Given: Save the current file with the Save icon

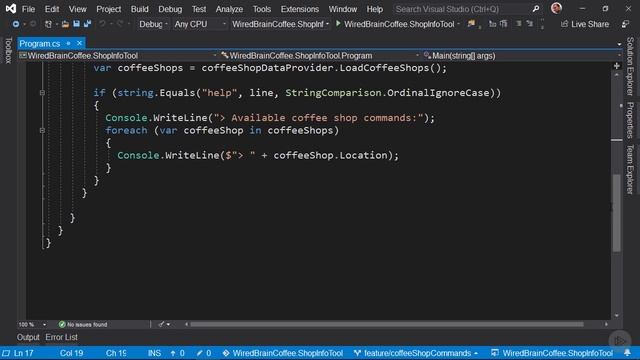Looking at the screenshot, I should click(76, 24).
